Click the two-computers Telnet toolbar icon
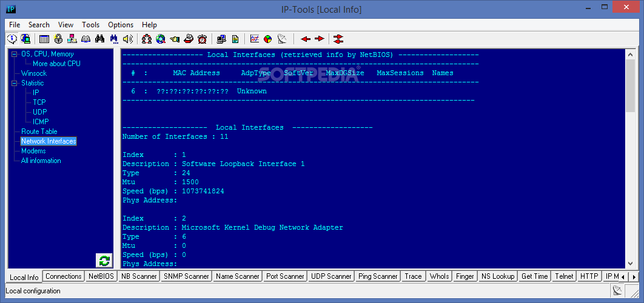Image resolution: width=644 pixels, height=303 pixels. [x=221, y=39]
